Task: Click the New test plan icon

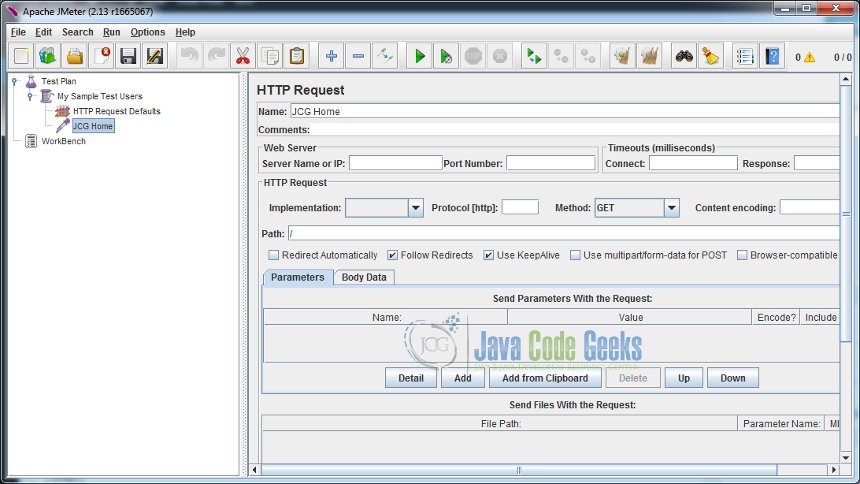Action: (21, 56)
